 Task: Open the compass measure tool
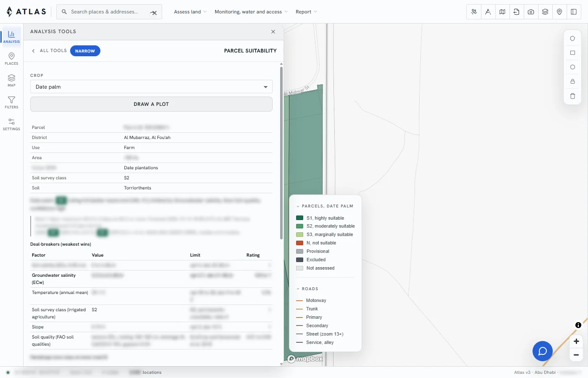pos(488,12)
